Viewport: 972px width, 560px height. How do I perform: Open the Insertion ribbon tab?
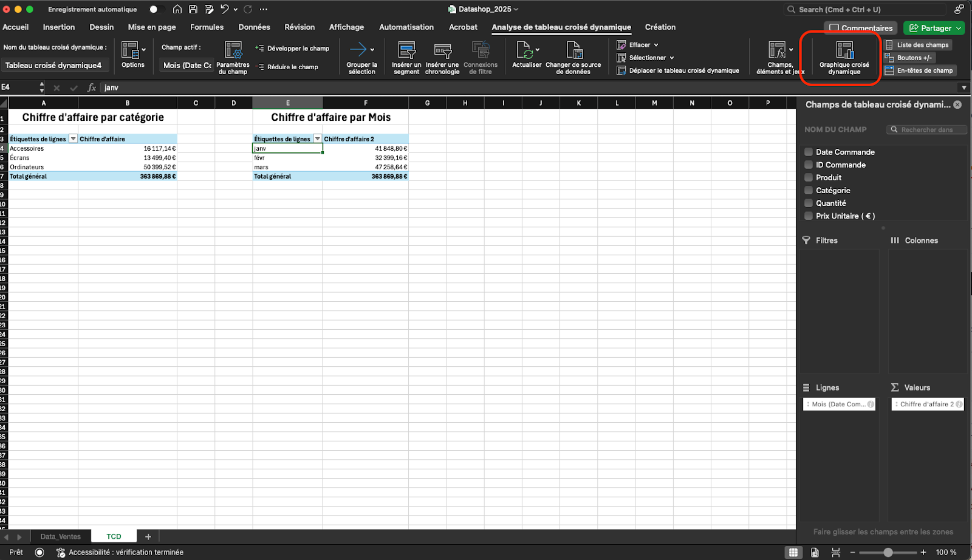click(x=59, y=27)
